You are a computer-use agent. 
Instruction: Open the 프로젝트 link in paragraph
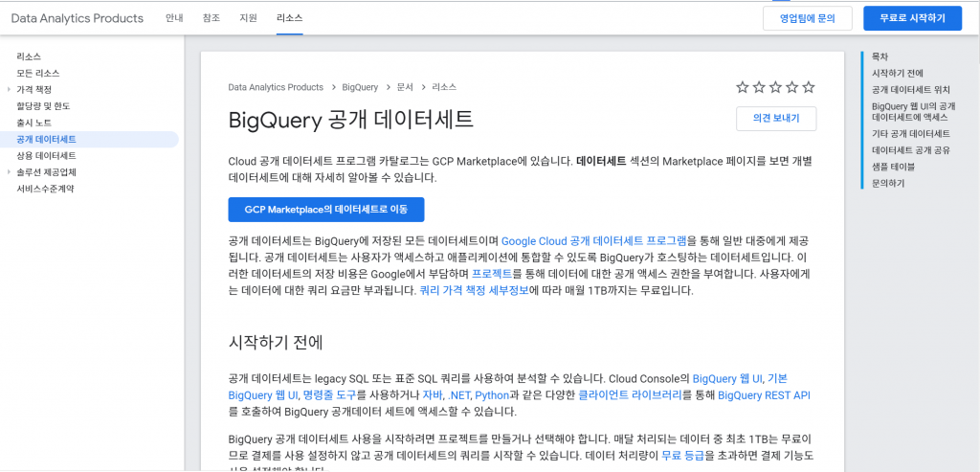tap(492, 274)
